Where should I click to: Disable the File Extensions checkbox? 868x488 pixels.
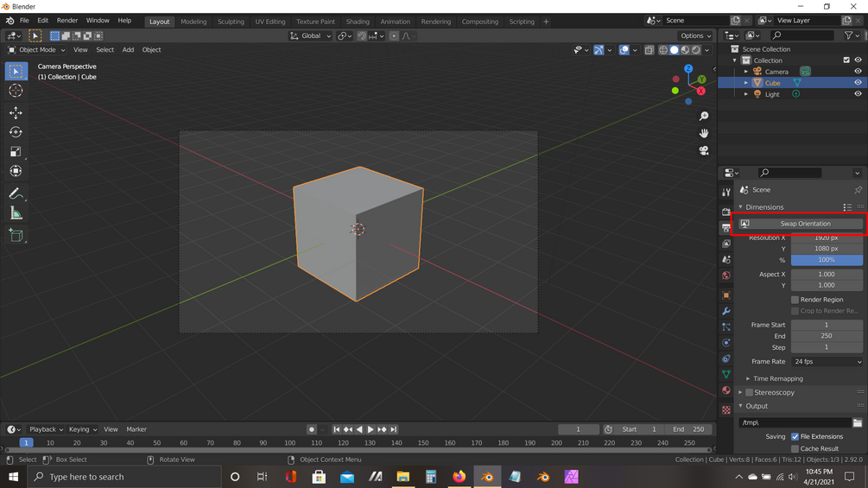tap(795, 436)
